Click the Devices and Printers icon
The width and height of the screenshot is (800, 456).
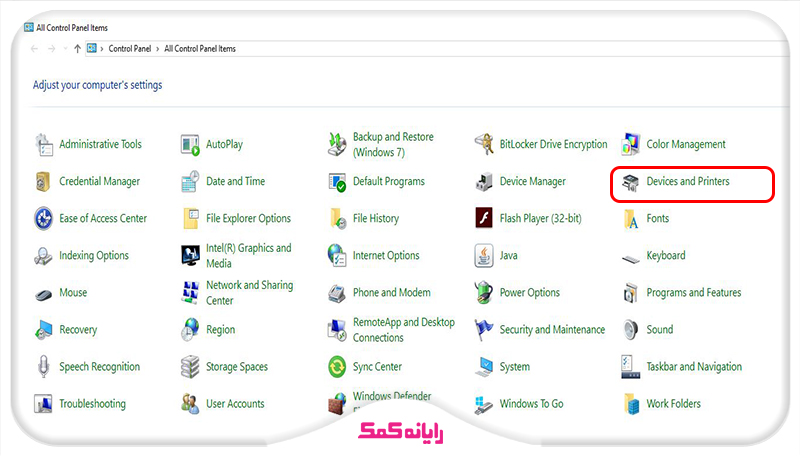click(x=631, y=182)
